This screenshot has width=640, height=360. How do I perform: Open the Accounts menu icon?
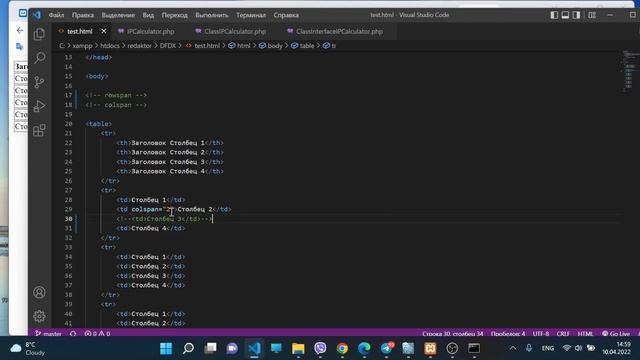[x=39, y=292]
